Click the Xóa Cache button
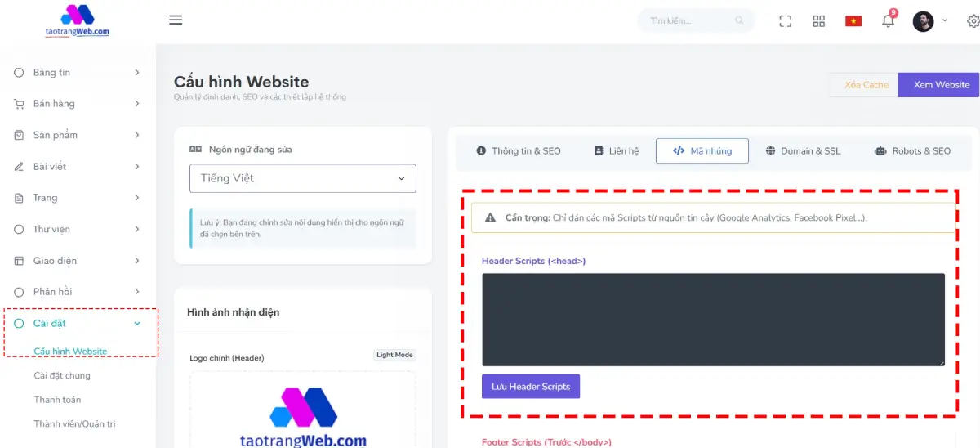The image size is (980, 448). point(864,85)
